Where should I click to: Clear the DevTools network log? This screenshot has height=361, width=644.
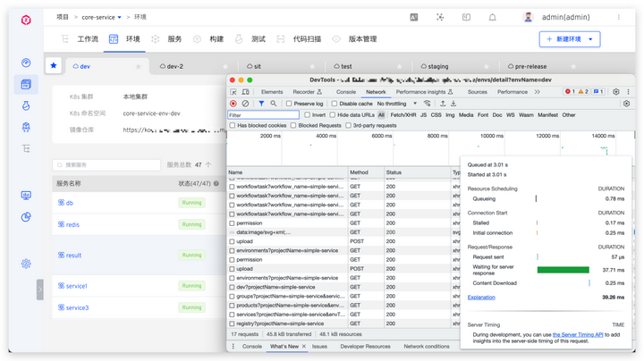pos(245,104)
